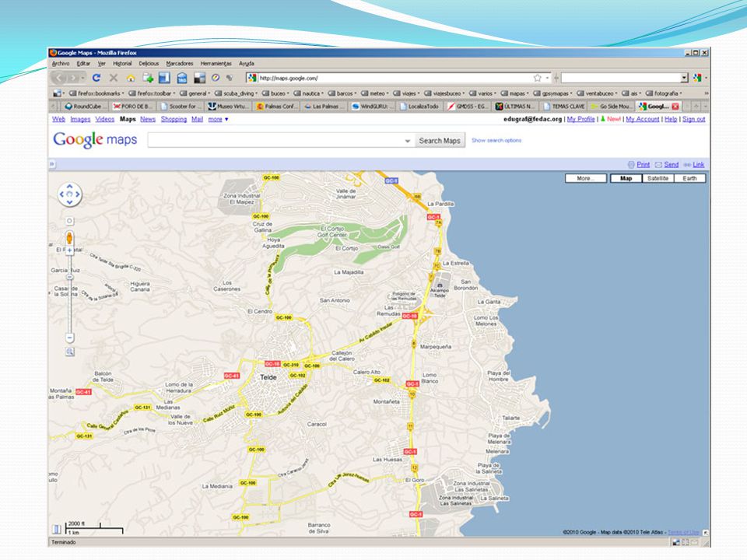Close the active Google Maps tab
The height and width of the screenshot is (560, 747).
(675, 107)
